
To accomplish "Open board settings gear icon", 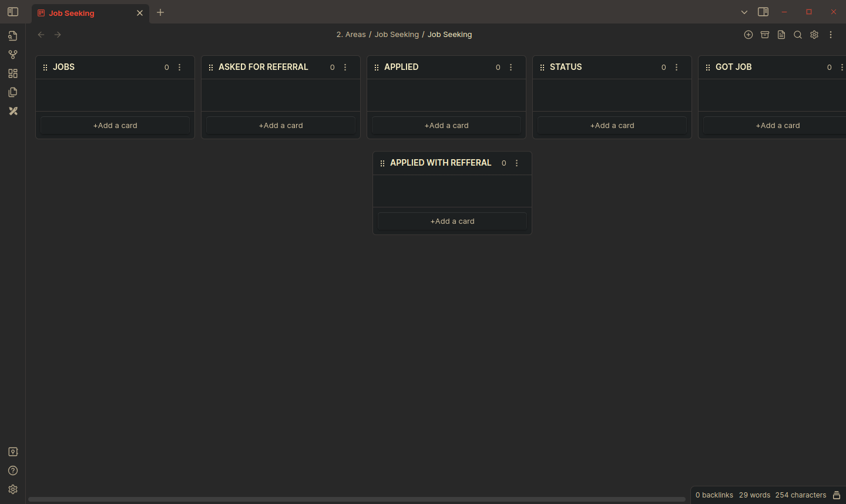I will point(814,35).
